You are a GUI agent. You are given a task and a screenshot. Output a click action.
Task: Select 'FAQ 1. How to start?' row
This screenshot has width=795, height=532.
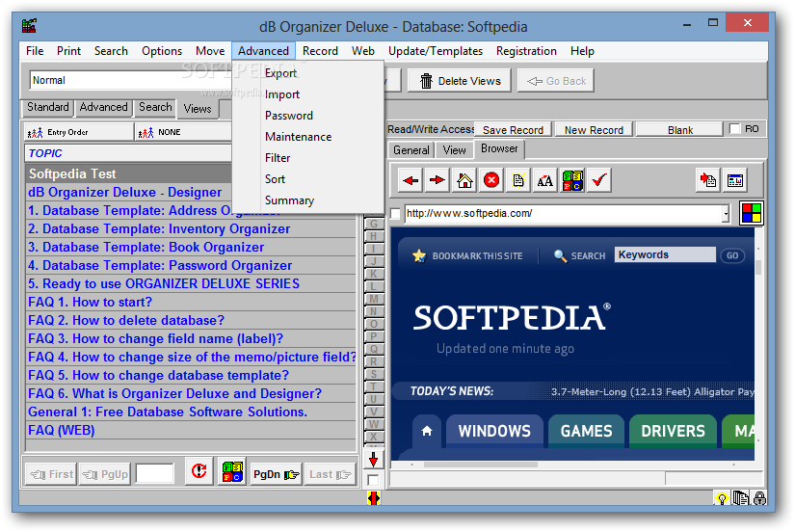(192, 303)
